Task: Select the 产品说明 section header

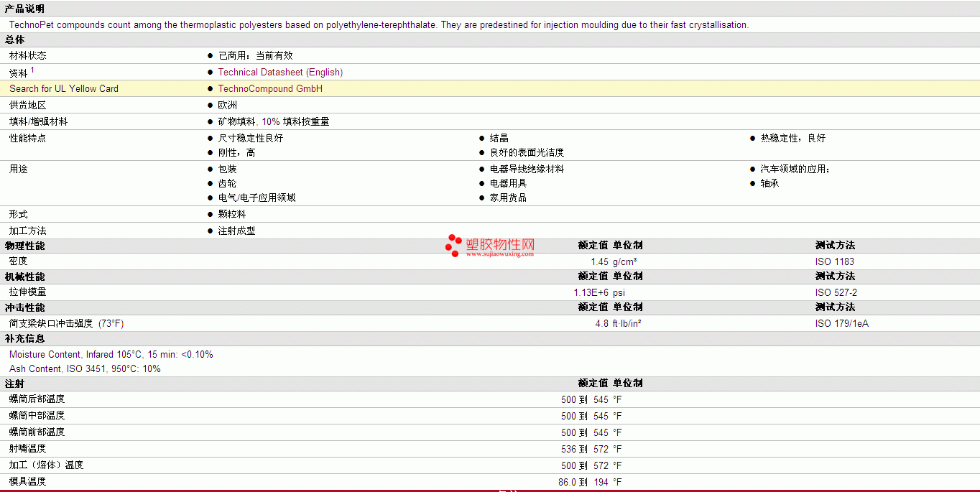Action: 24,9
